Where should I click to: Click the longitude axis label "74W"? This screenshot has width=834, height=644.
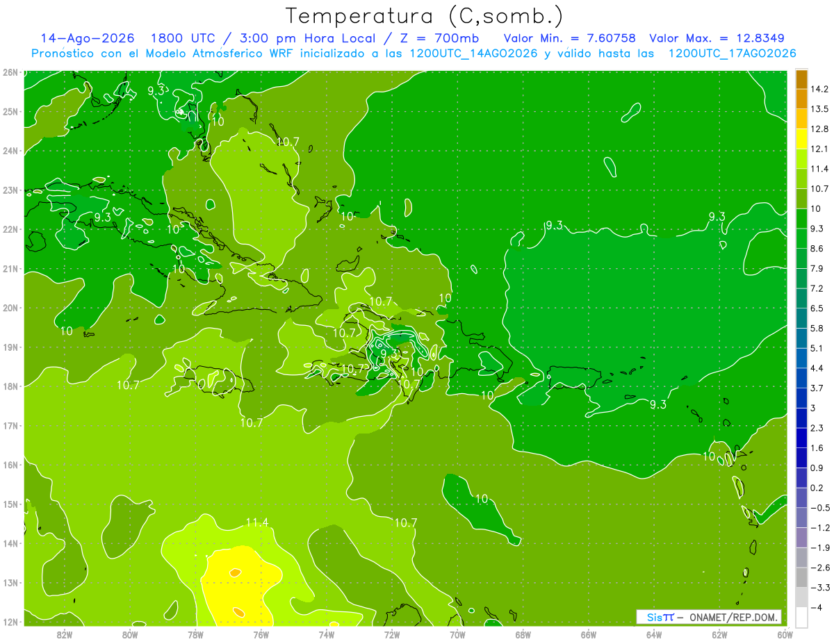327,634
